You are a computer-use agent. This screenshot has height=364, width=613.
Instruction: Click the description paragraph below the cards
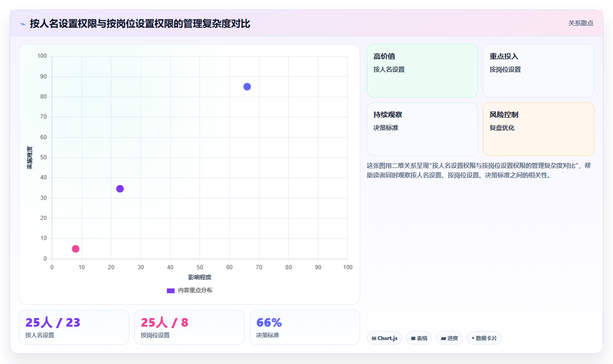pyautogui.click(x=480, y=170)
